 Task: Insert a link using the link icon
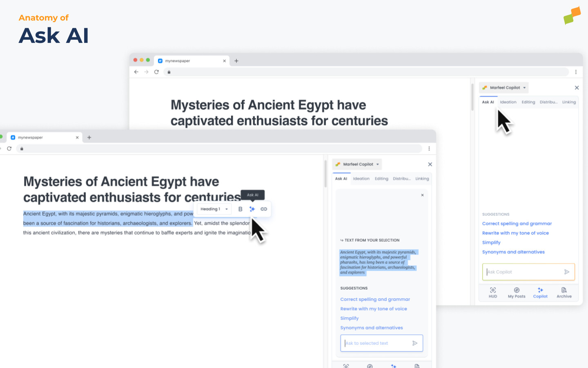(264, 209)
